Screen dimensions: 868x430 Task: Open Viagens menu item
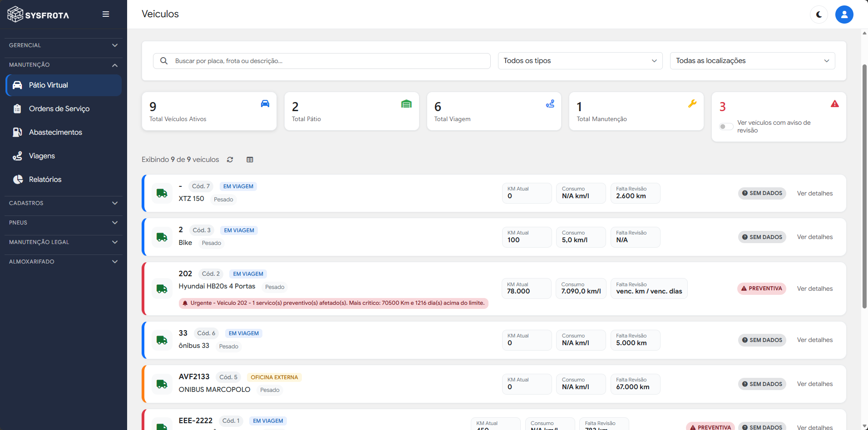point(64,156)
